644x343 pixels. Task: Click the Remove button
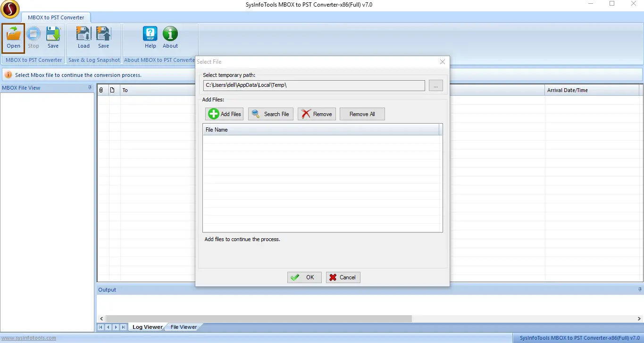tap(317, 114)
